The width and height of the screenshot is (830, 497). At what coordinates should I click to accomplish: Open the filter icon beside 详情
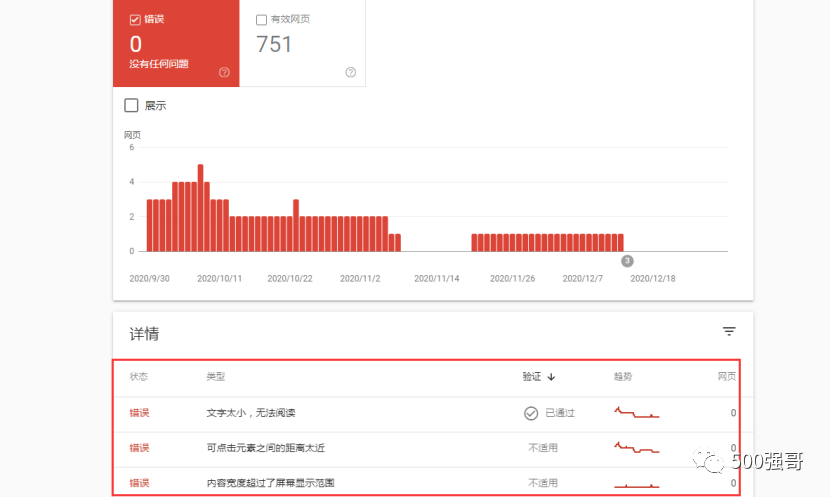[729, 332]
